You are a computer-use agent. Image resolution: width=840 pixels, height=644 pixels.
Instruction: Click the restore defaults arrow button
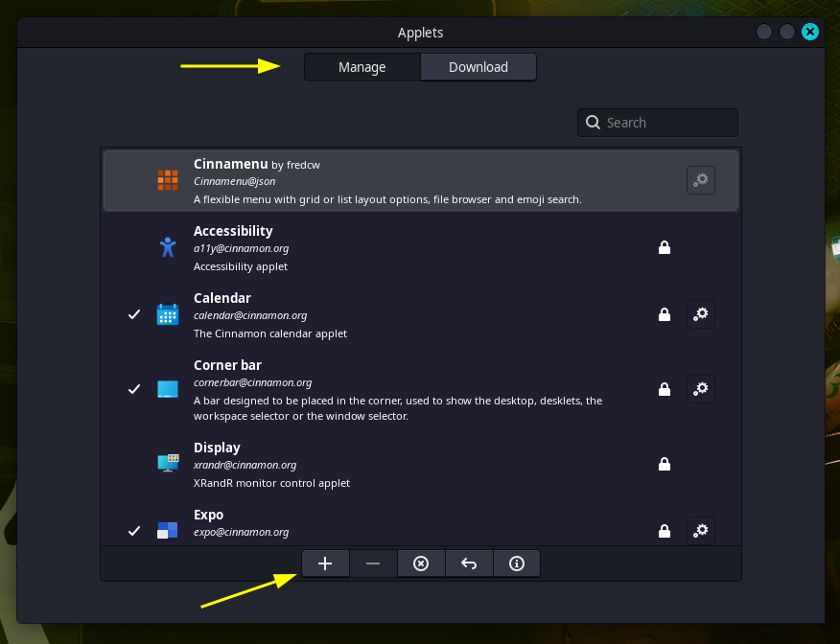469,563
